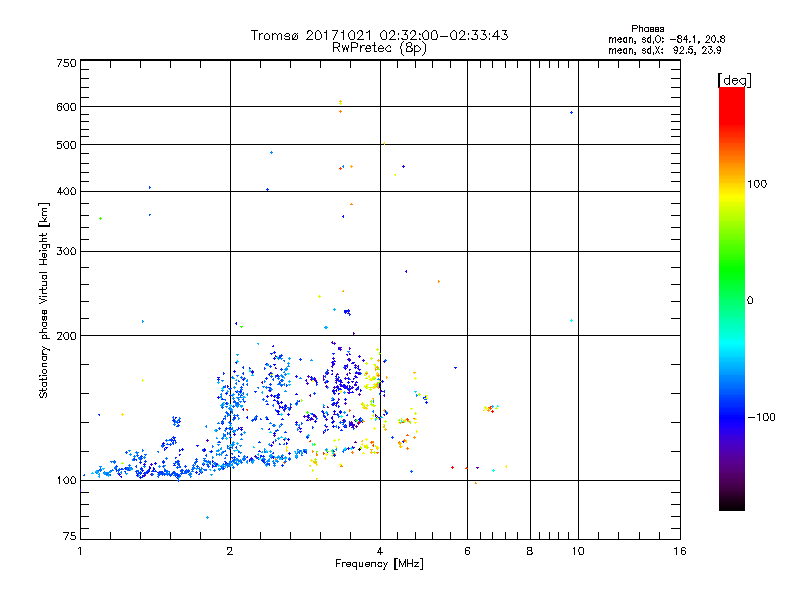Click the plot title 'Tromsø 20171021 02:32:00-02:33:43'
800x600 pixels.
[x=379, y=35]
